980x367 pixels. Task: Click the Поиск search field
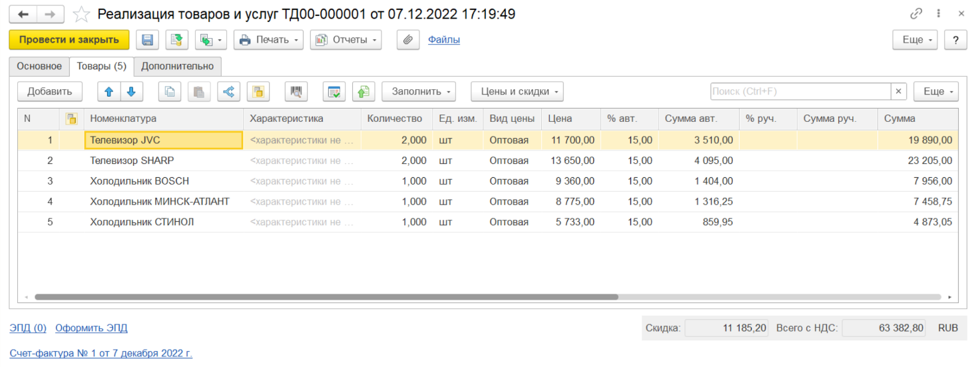800,92
